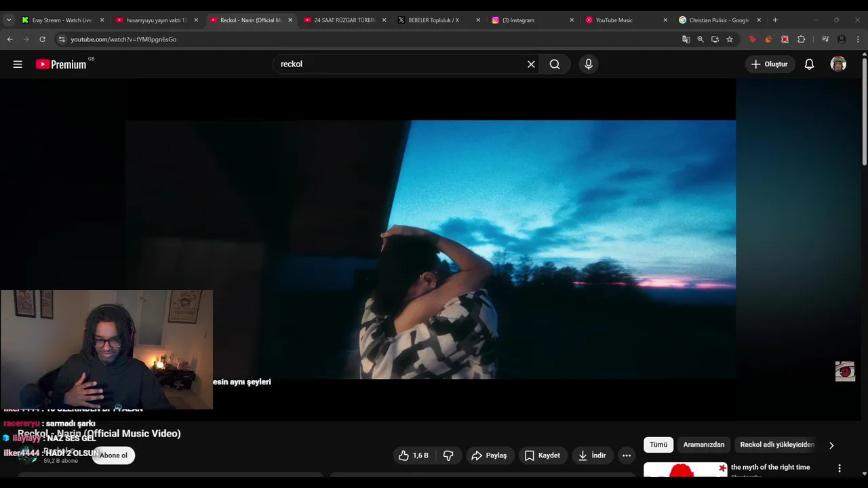Go to YouTube Premium home logo
868x488 pixels.
pyautogui.click(x=61, y=64)
